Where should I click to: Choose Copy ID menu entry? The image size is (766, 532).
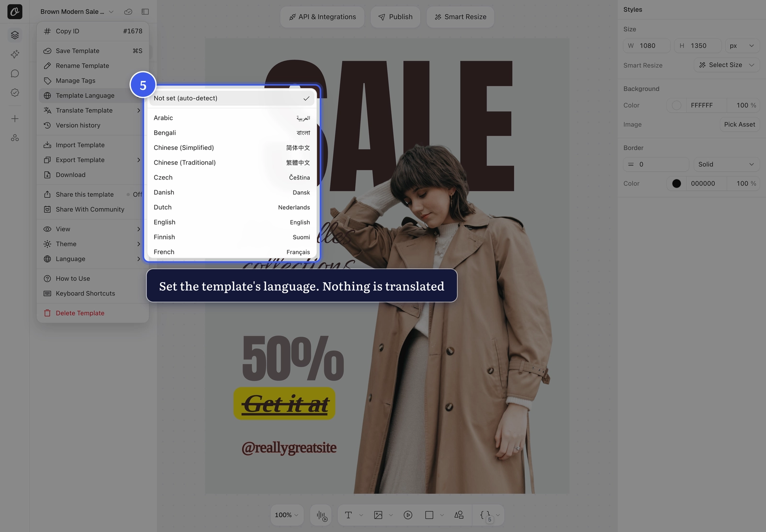[93, 31]
